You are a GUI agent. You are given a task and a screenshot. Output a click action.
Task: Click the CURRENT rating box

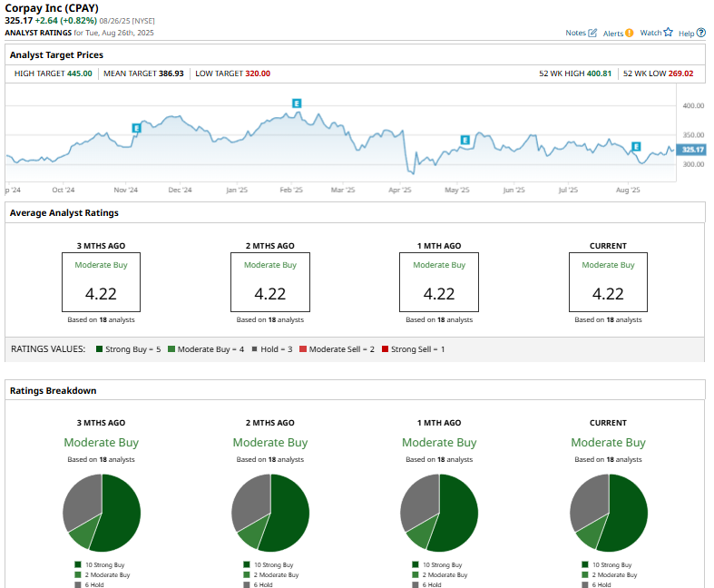coord(608,282)
